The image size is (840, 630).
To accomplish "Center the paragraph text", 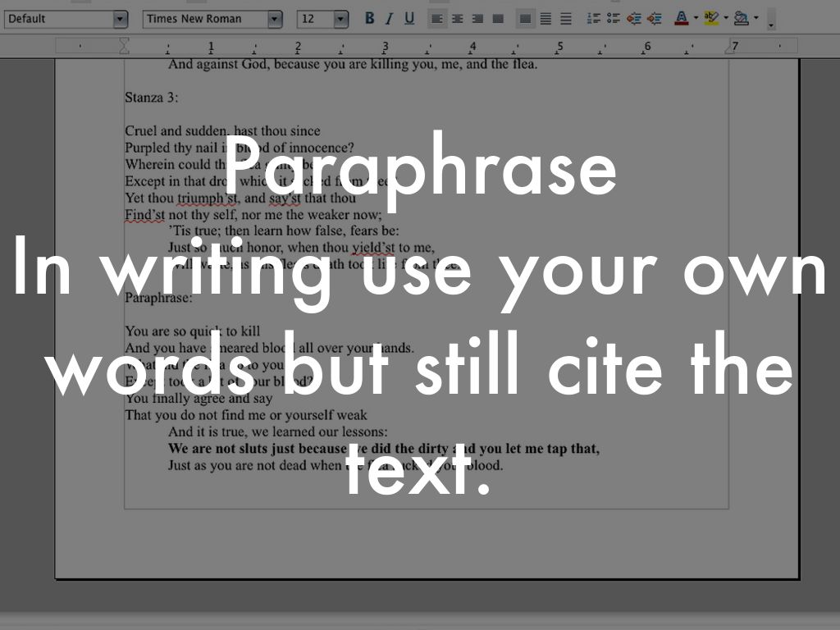I will [x=457, y=18].
